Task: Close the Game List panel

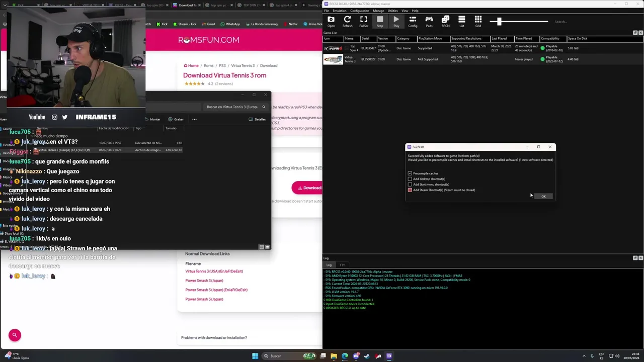Action: tap(640, 33)
